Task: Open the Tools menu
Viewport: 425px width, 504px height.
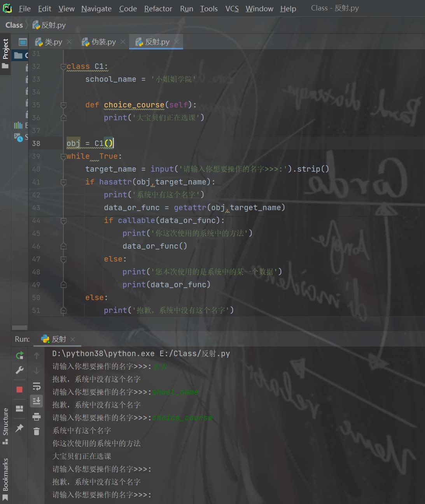Action: (209, 9)
